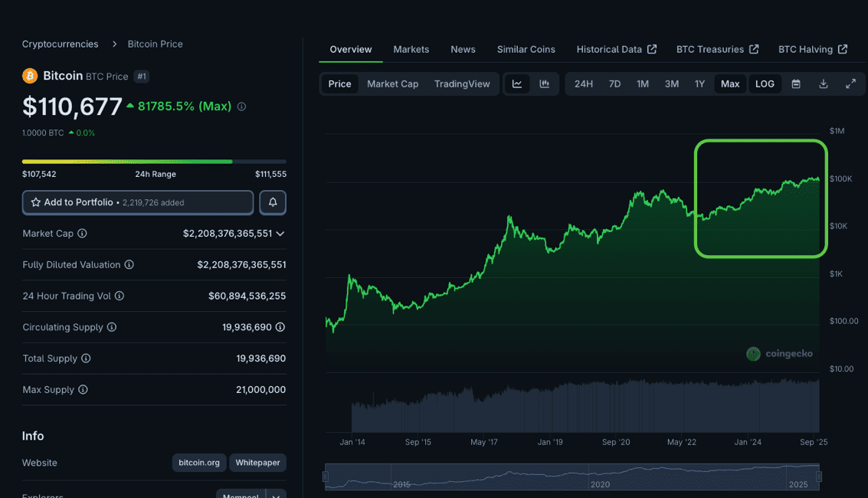The image size is (868, 498).
Task: Select the Max time range
Action: tap(730, 84)
